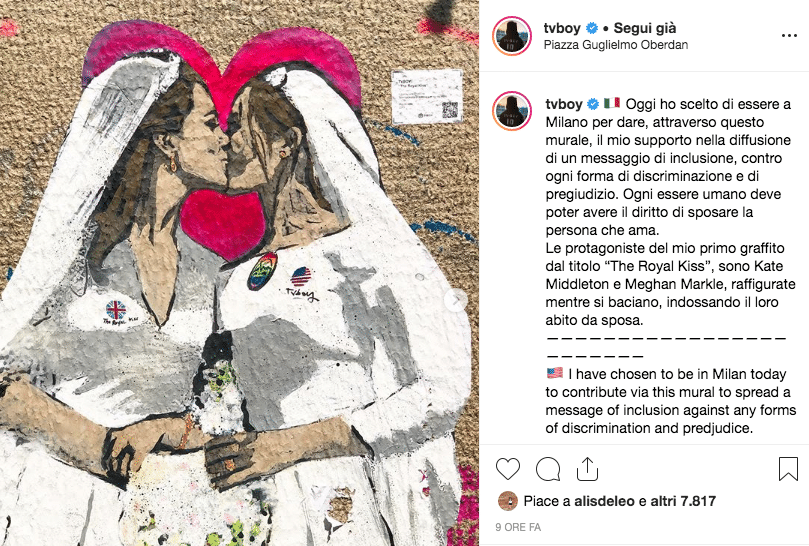Go to next photo carousel arrow
Screen dimensions: 809x546
point(456,300)
